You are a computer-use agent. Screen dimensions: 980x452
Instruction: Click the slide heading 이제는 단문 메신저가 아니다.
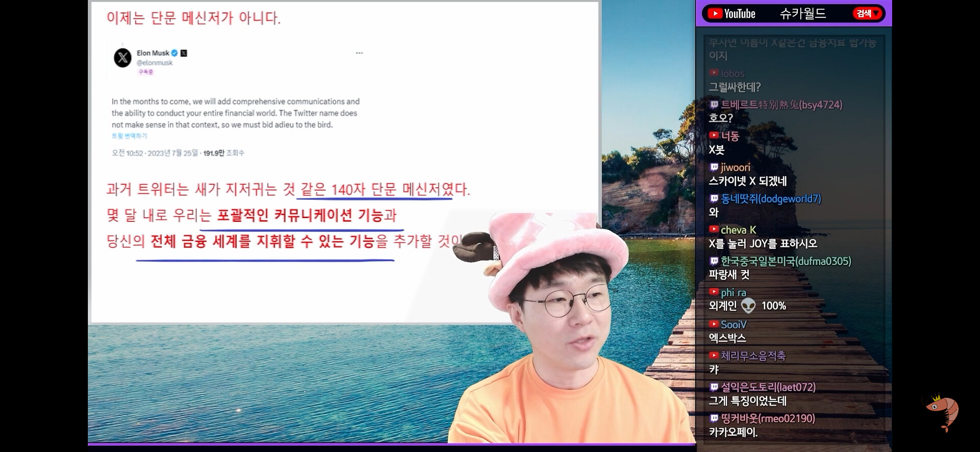pyautogui.click(x=193, y=18)
